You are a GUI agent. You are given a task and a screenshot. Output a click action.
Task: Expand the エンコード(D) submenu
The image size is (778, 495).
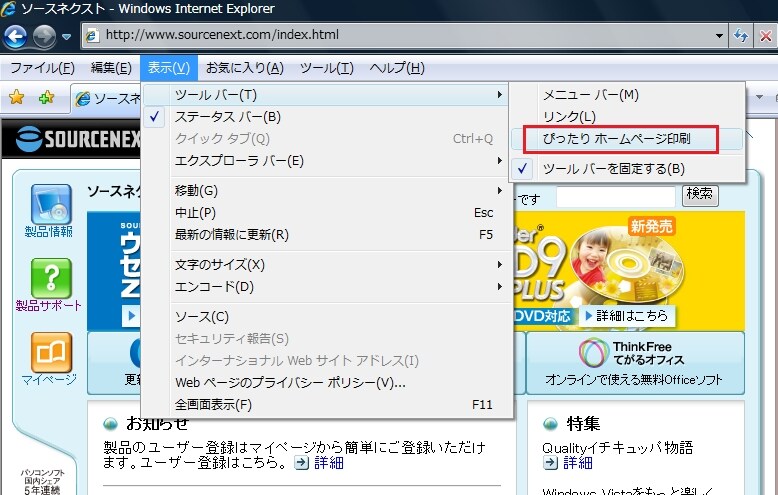click(326, 287)
